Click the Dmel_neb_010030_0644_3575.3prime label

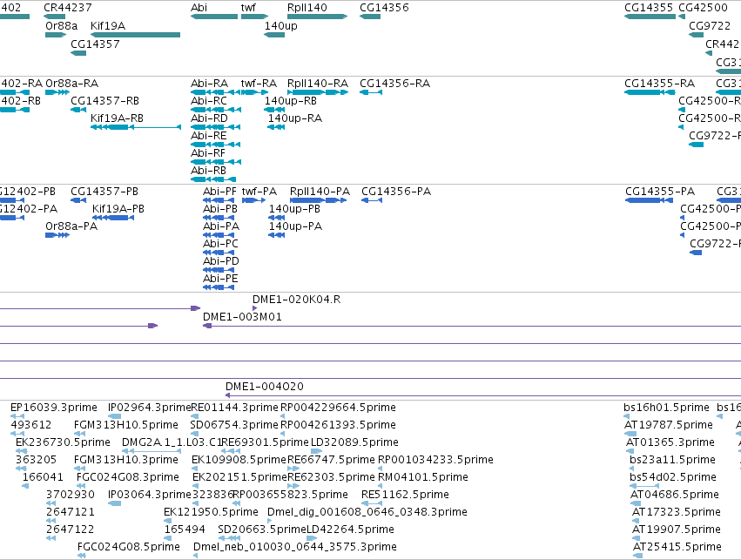pos(295,548)
